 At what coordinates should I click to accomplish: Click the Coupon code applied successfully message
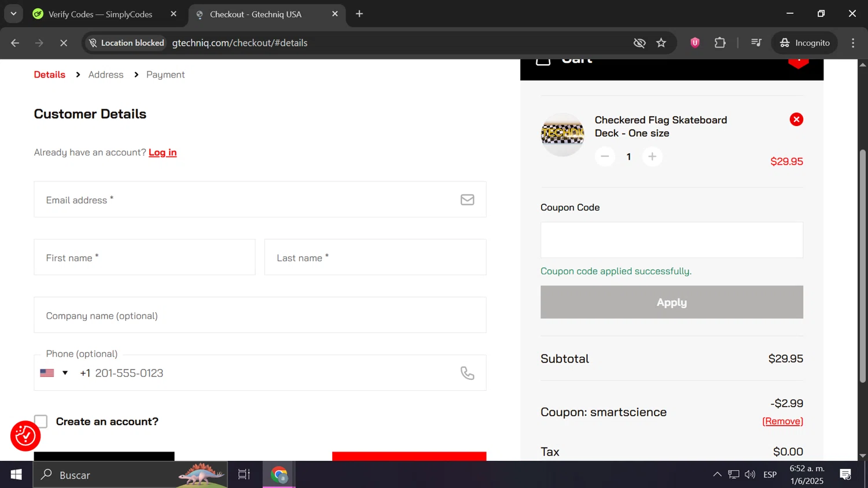pyautogui.click(x=616, y=271)
